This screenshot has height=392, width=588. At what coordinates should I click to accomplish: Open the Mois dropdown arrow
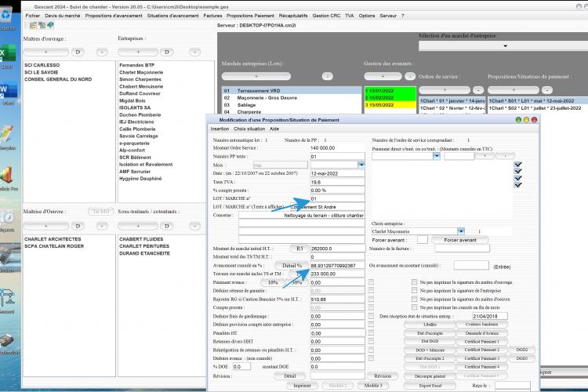tap(361, 165)
